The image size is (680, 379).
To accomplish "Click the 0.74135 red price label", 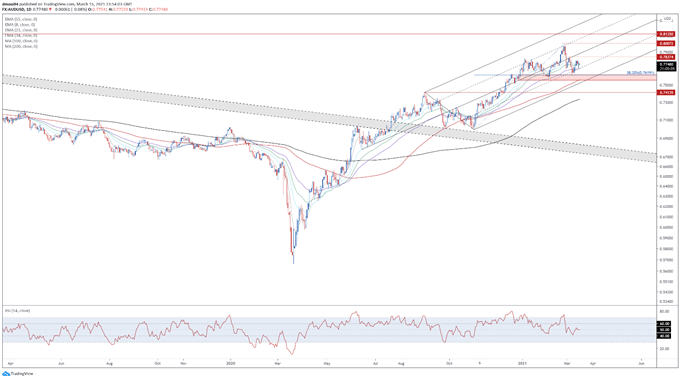I will 667,92.
